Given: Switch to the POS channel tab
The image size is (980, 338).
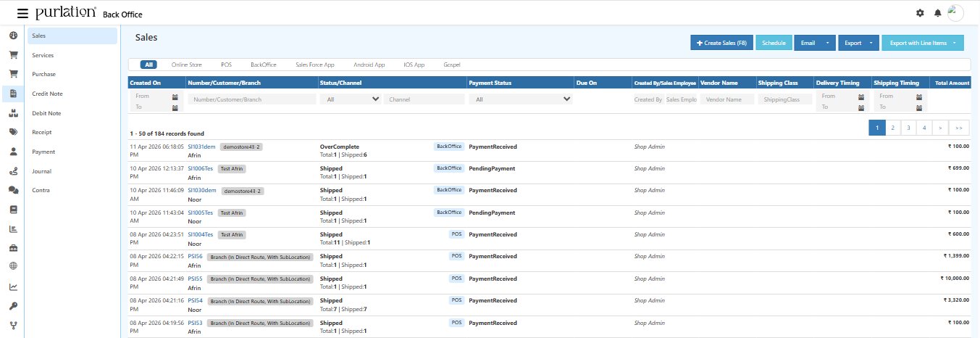Looking at the screenshot, I should point(226,65).
